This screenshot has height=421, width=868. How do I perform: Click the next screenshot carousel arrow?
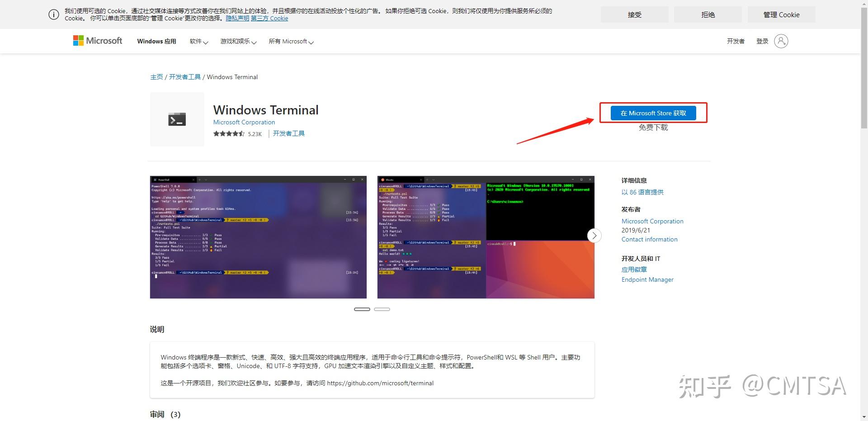pos(594,236)
